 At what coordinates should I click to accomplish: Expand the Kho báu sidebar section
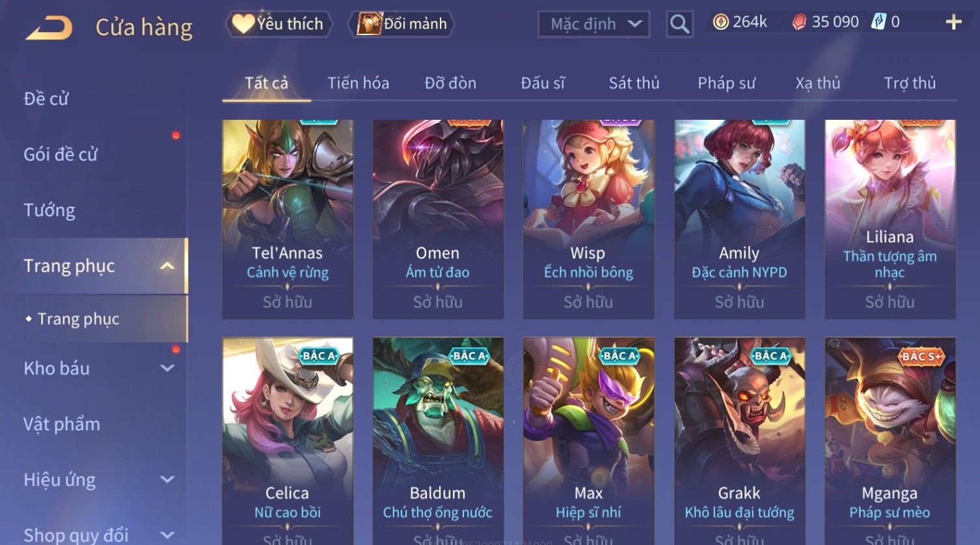click(167, 368)
